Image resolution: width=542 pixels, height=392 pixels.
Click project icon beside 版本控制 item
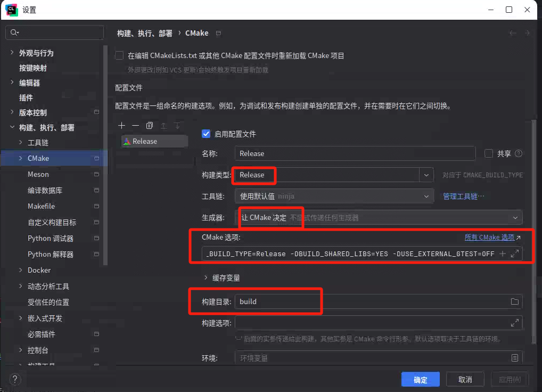point(96,112)
